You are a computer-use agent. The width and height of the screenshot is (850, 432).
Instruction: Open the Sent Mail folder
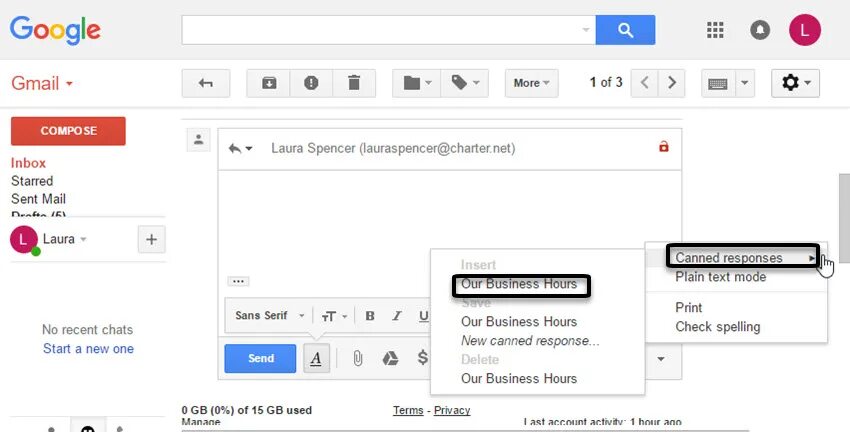[38, 198]
